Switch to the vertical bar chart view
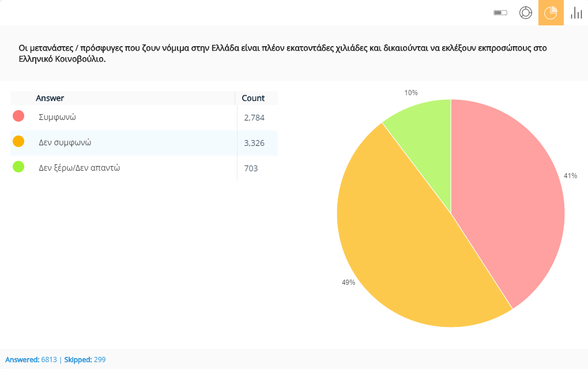The width and height of the screenshot is (588, 369). (576, 13)
